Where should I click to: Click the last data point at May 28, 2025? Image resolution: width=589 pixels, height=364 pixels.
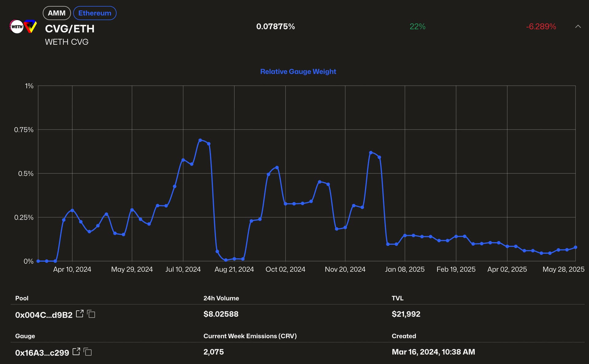click(x=576, y=247)
